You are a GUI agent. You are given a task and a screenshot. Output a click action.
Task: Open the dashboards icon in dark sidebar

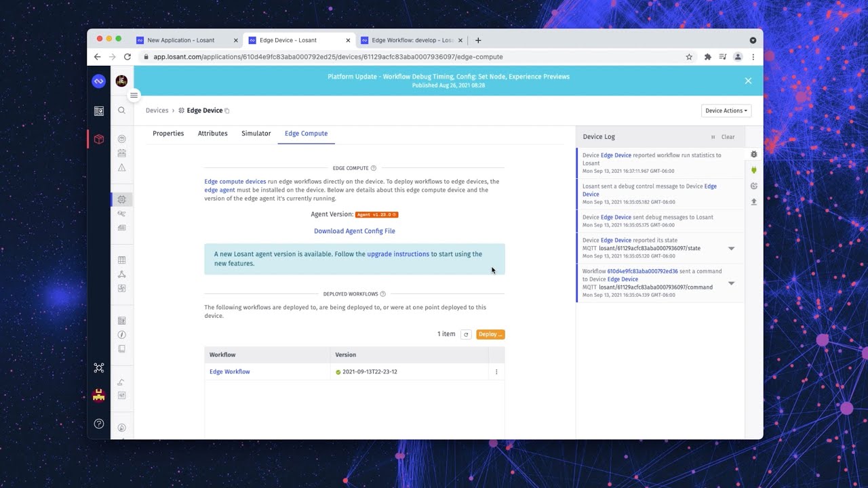click(98, 111)
